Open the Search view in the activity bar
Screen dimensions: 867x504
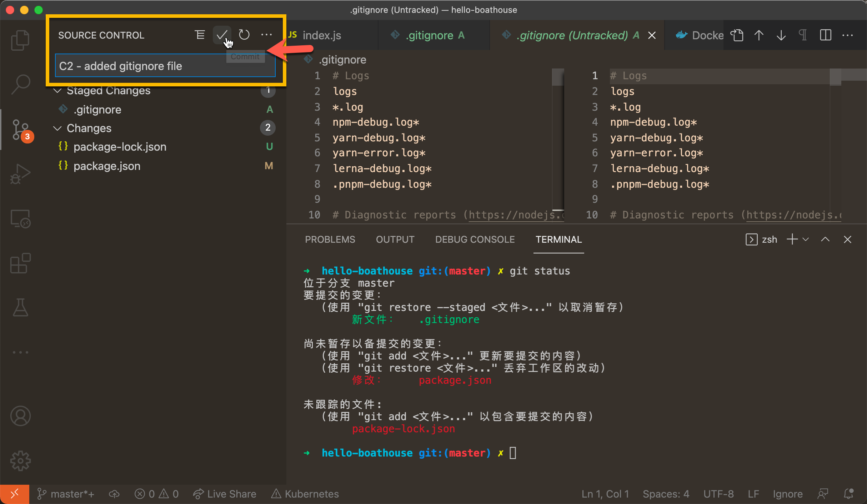click(20, 84)
